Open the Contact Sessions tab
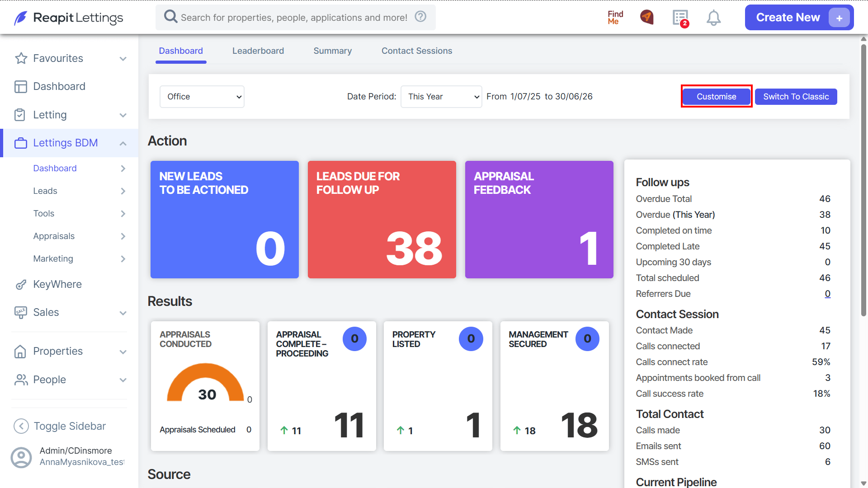 point(417,51)
